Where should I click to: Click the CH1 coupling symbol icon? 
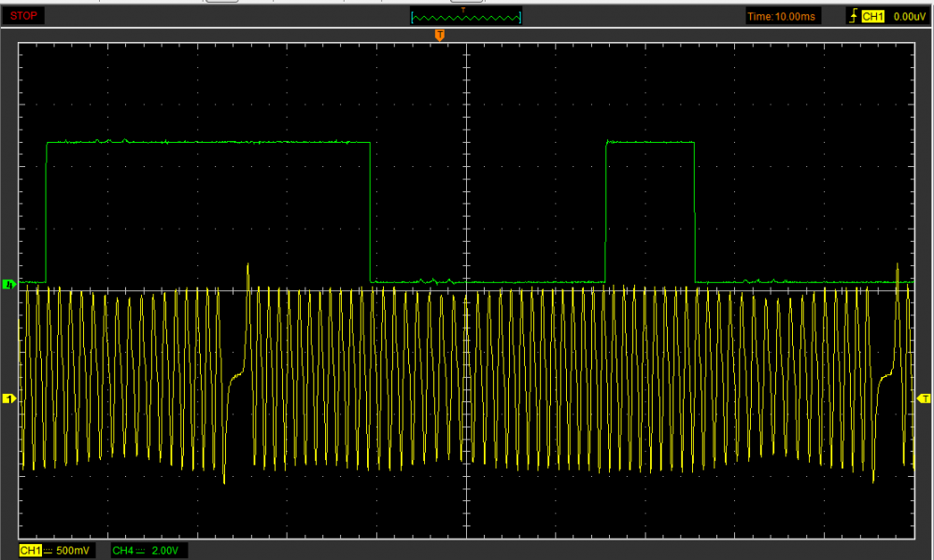[49, 551]
